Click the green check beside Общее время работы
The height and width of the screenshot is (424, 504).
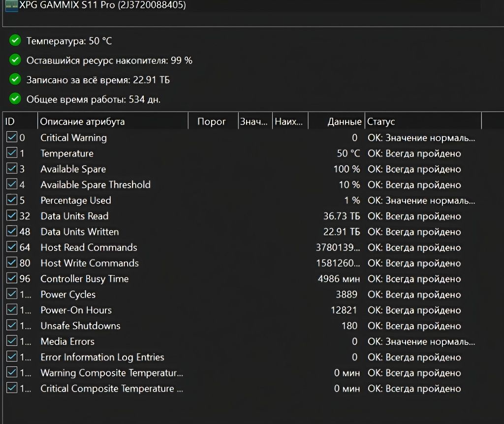(15, 99)
